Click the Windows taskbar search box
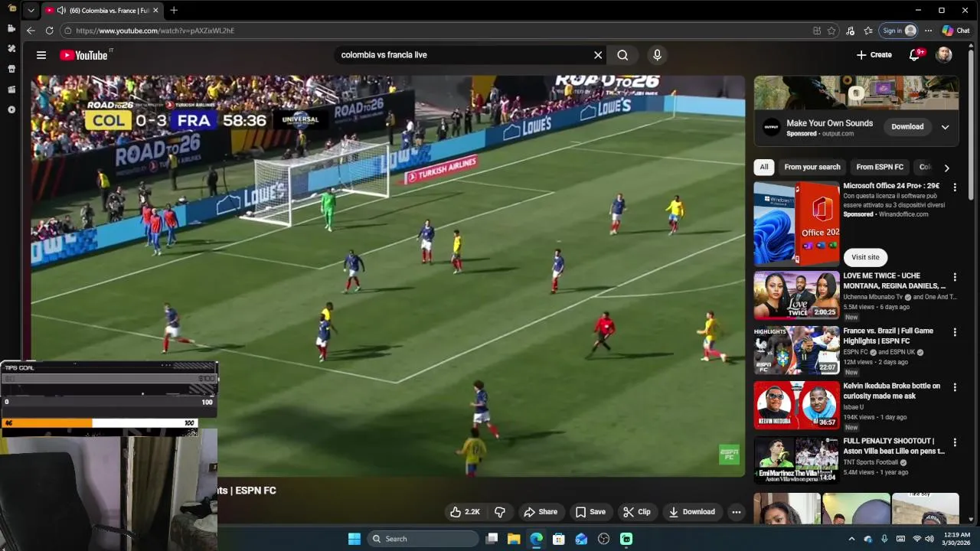This screenshot has height=551, width=980. pos(423,539)
